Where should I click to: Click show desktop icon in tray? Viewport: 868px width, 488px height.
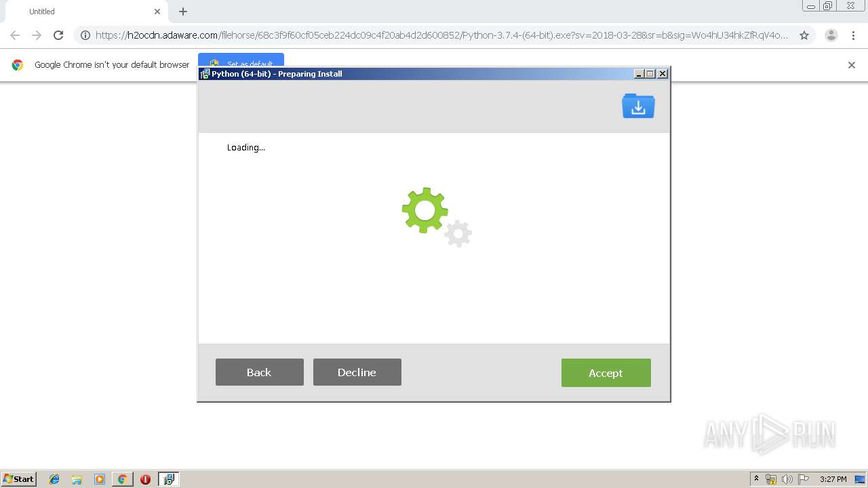tap(860, 479)
